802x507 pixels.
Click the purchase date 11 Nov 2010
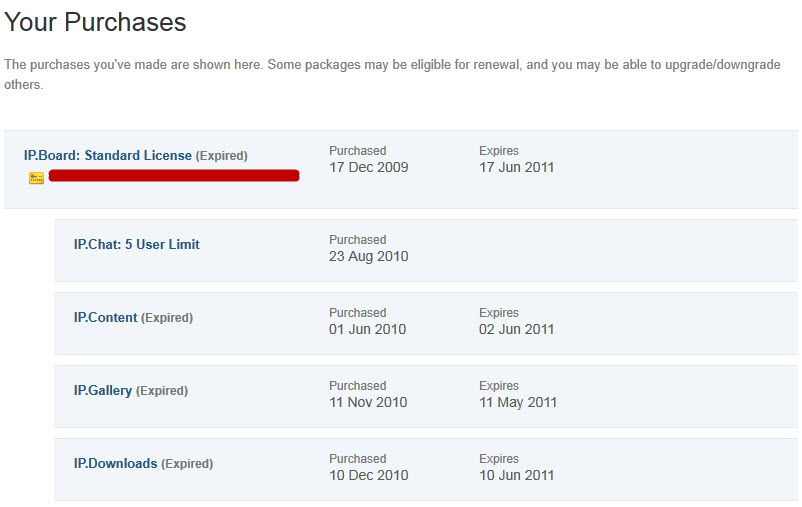click(x=368, y=402)
